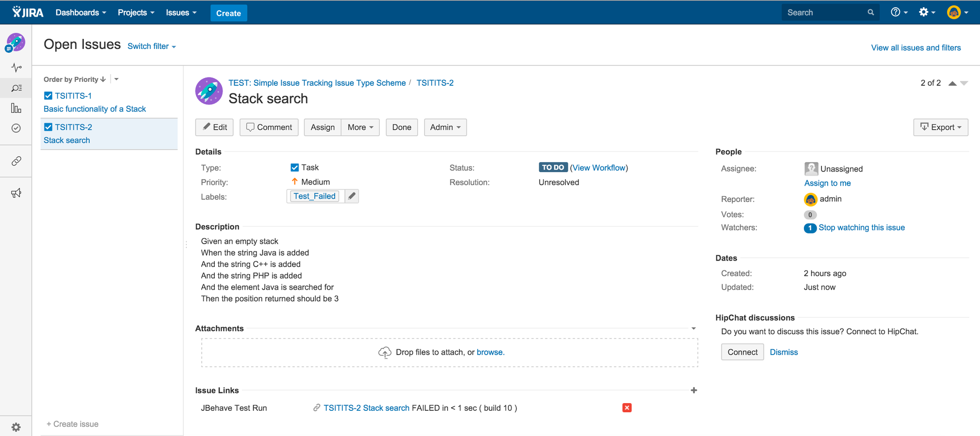The width and height of the screenshot is (980, 436).
Task: Click the Task type icon in Details
Action: pos(294,168)
